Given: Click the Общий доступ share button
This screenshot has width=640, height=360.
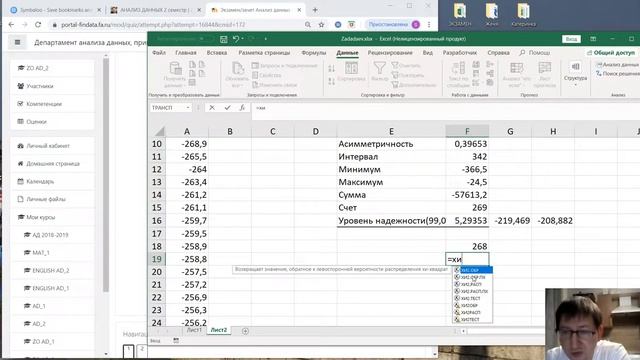Looking at the screenshot, I should click(x=611, y=53).
